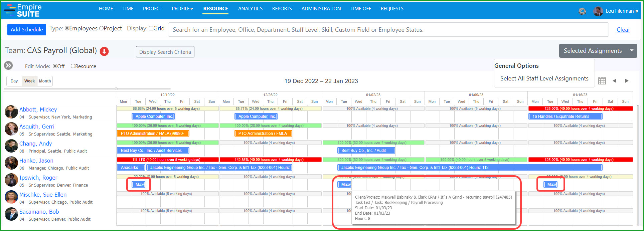The width and height of the screenshot is (644, 231).
Task: Open the REPORTS menu
Action: click(282, 9)
